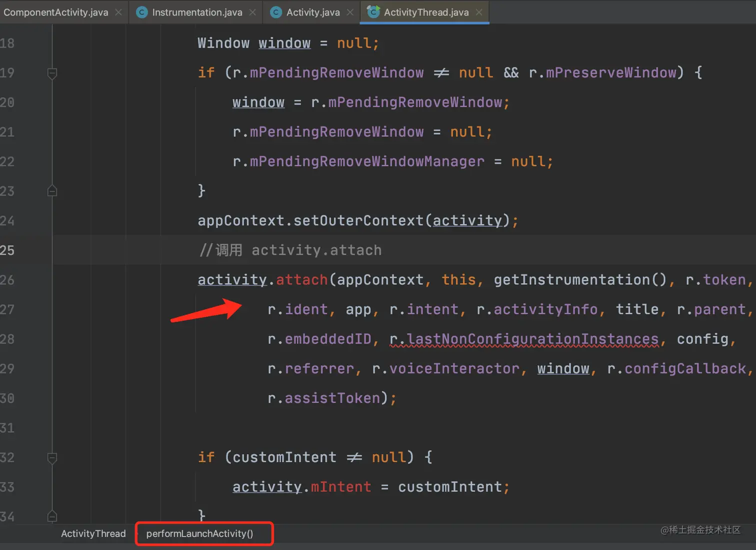Screen dimensions: 756x550
Task: Click getInstrumentation() on line 26
Action: tap(580, 280)
